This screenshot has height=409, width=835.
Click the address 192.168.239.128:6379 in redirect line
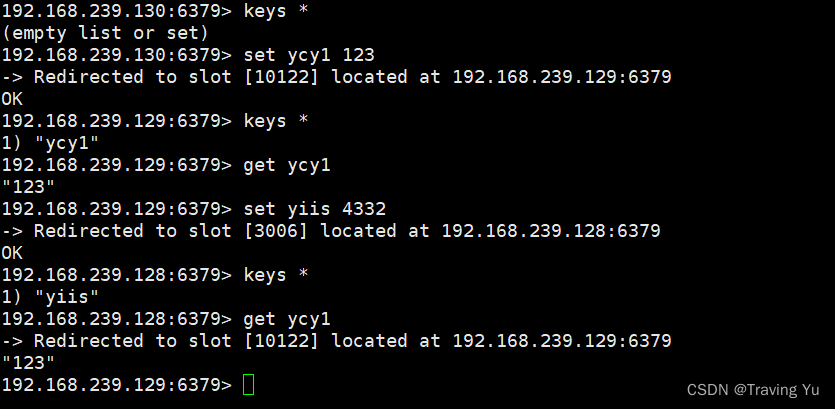click(551, 231)
